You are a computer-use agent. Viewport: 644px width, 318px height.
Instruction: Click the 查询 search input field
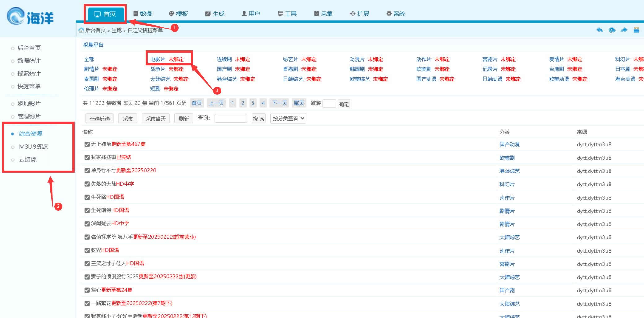pos(230,118)
